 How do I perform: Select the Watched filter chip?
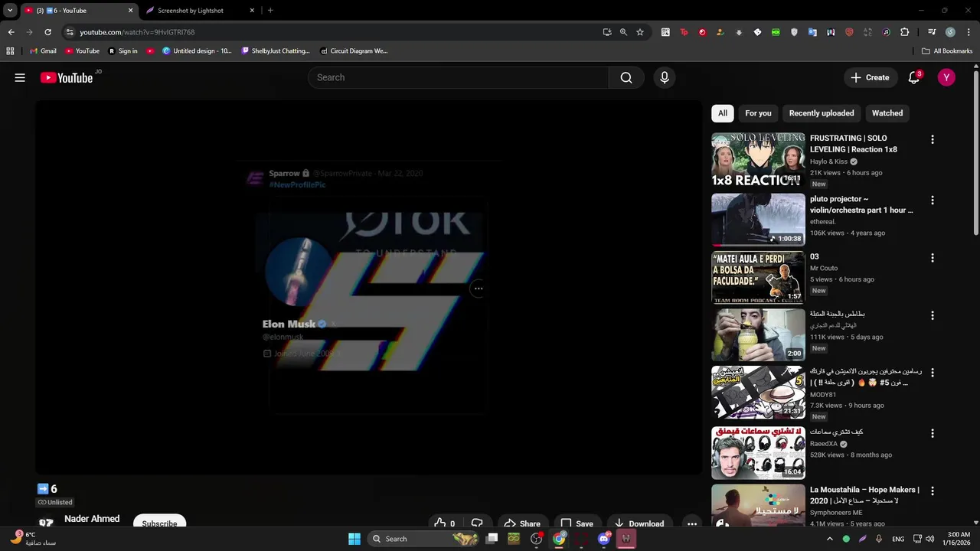pos(887,113)
